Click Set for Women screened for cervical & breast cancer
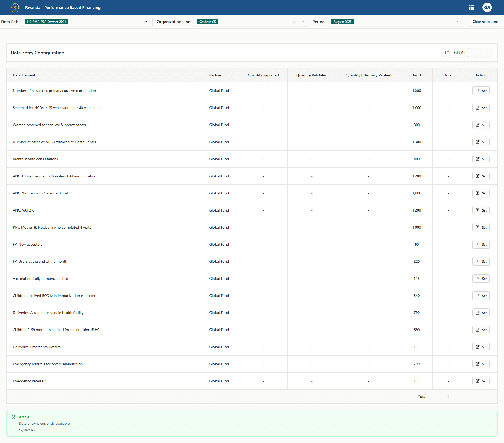The height and width of the screenshot is (443, 504). [481, 125]
